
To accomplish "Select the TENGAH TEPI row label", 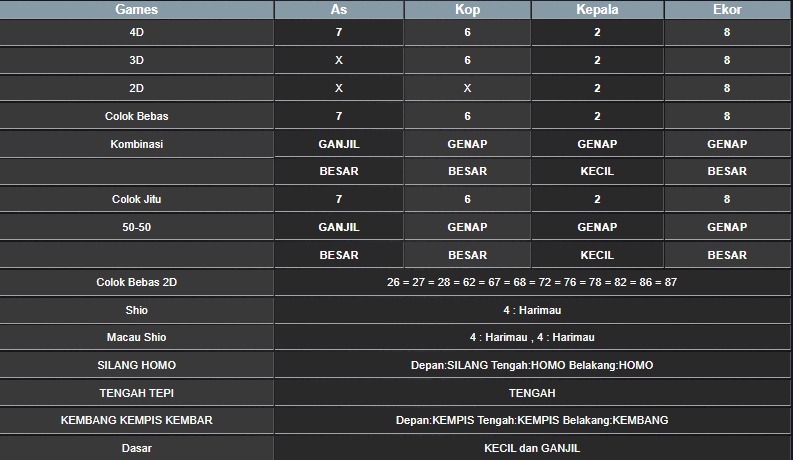I will (136, 393).
